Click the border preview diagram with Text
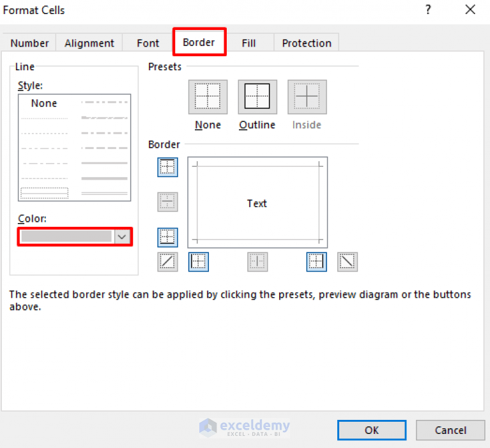The width and height of the screenshot is (490, 448). [257, 203]
